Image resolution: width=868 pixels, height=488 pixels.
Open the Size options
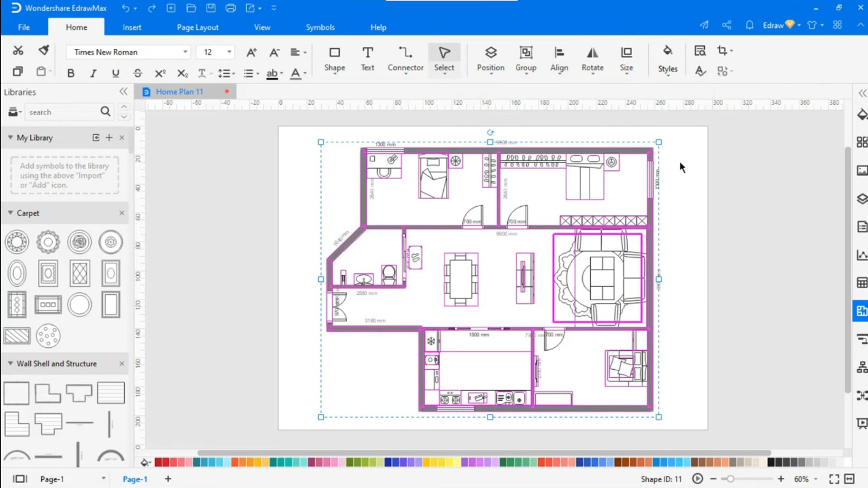point(626,59)
